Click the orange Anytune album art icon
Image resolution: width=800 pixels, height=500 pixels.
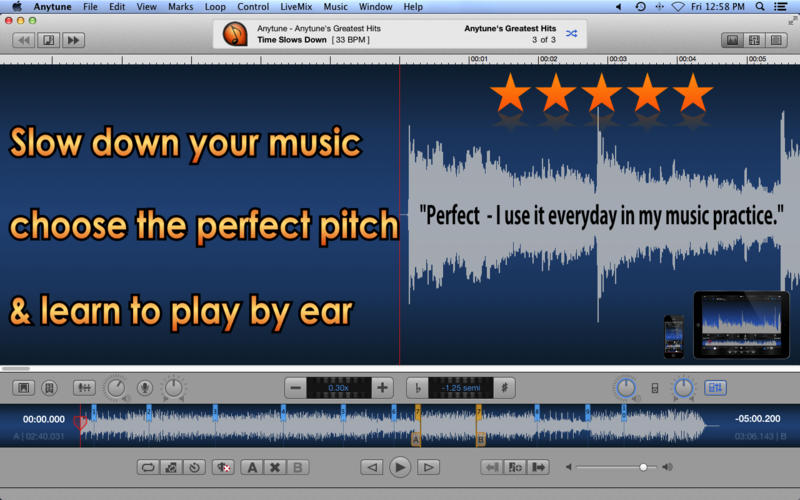(x=235, y=34)
